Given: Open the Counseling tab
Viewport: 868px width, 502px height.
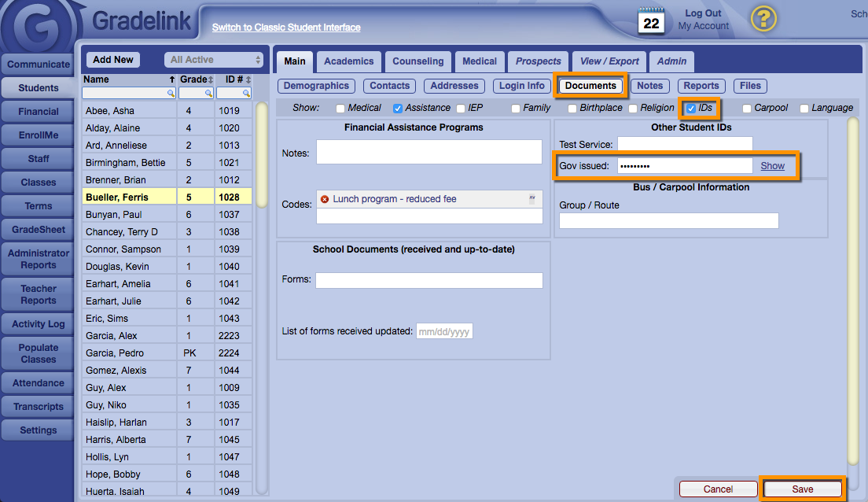Looking at the screenshot, I should [418, 61].
